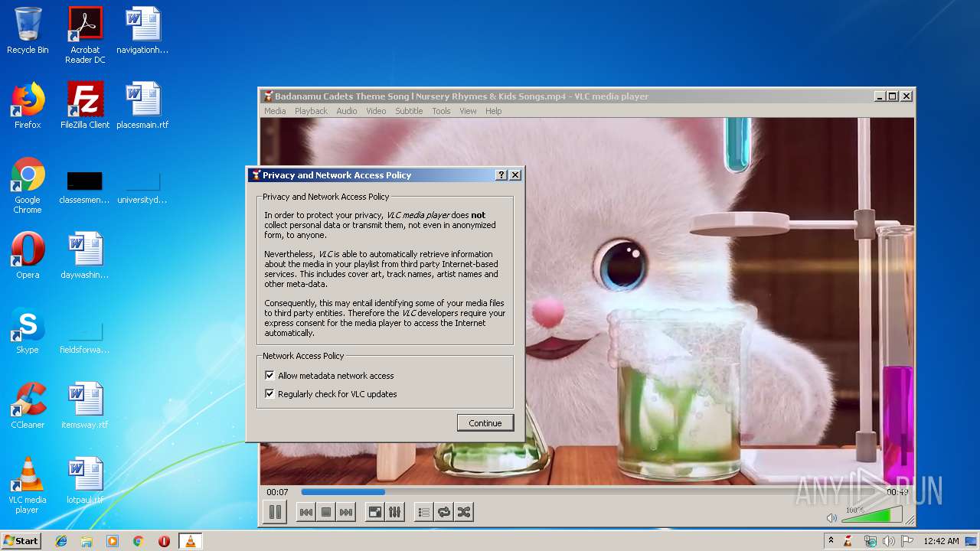Click the taskbar clock 12:42 AM
Screen dimensions: 980x551
click(941, 541)
